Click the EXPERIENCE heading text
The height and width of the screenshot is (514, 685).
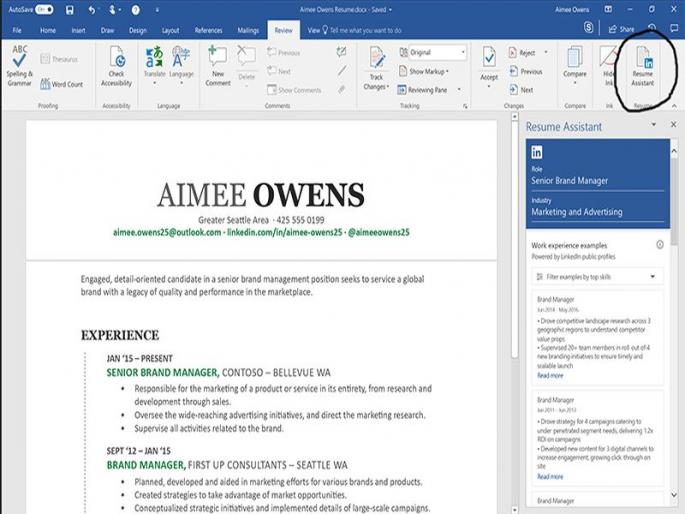pos(120,335)
